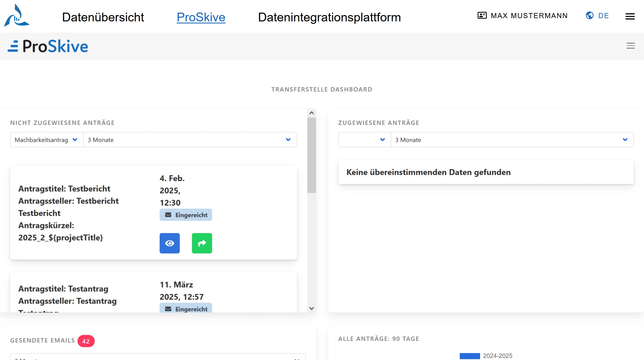The height and width of the screenshot is (360, 644).
Task: Go to the Datenübersicht tab
Action: click(103, 17)
